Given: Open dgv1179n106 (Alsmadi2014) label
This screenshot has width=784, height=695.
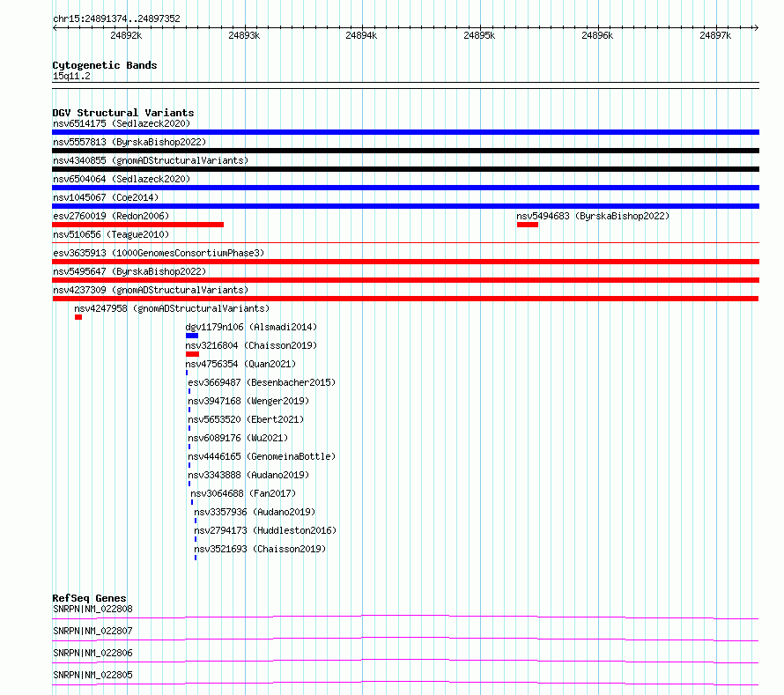Looking at the screenshot, I should tap(251, 327).
